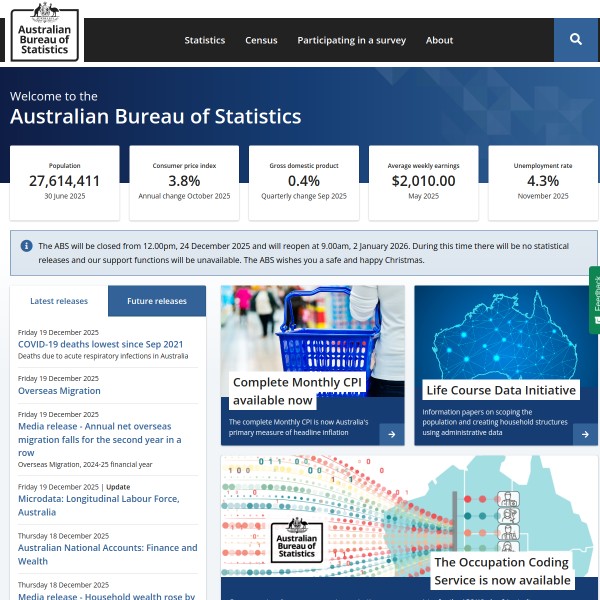Open the Statistics menu
The width and height of the screenshot is (600, 600).
(x=205, y=41)
